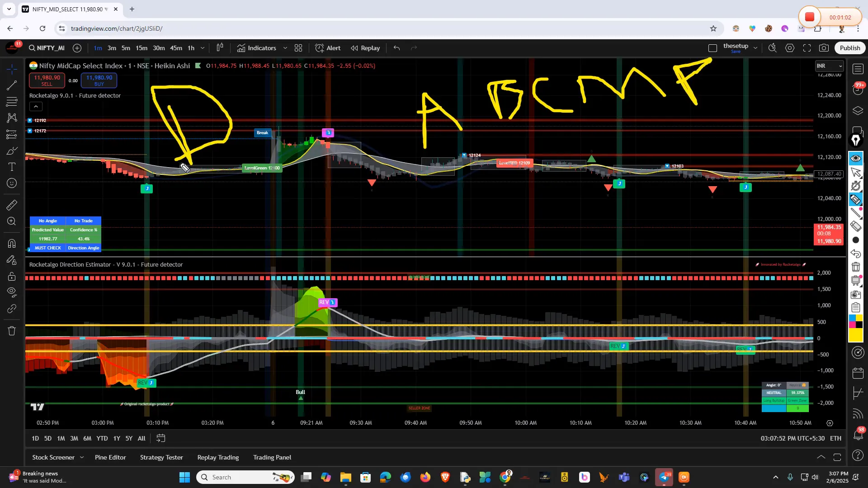This screenshot has width=868, height=488.
Task: Collapse the indicator legend arrow
Action: 36,107
